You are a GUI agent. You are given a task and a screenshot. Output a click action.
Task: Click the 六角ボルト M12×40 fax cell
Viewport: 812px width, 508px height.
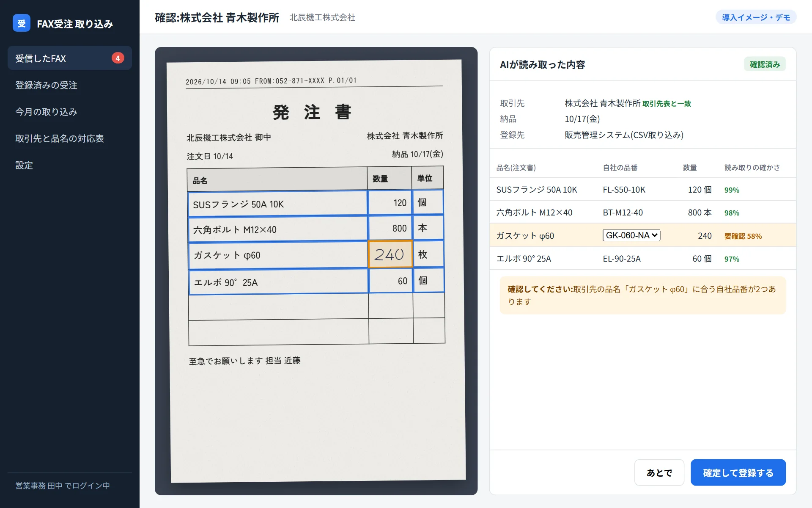(x=277, y=229)
